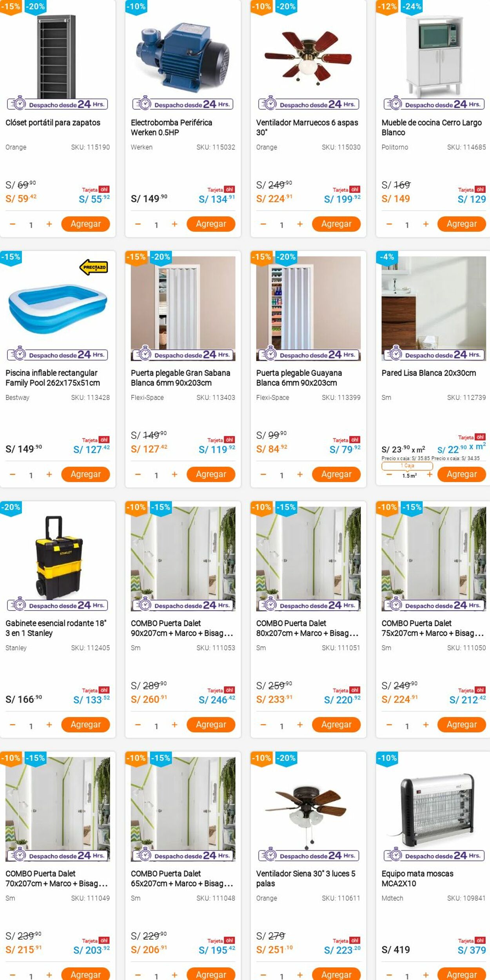Screen dimensions: 490x980
Task: Increase quantity for Clóset portátil para zapatos
Action: 49,224
